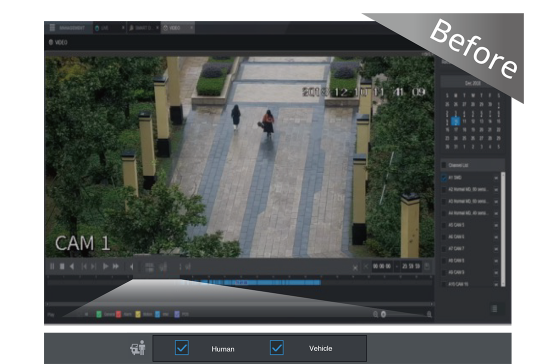540x364 pixels.
Task: Click the clip scissors icon near the time fields
Action: [355, 268]
